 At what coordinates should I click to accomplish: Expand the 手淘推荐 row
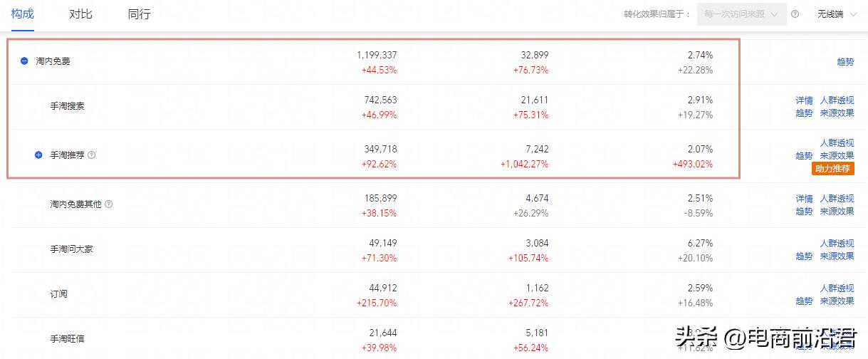point(38,155)
